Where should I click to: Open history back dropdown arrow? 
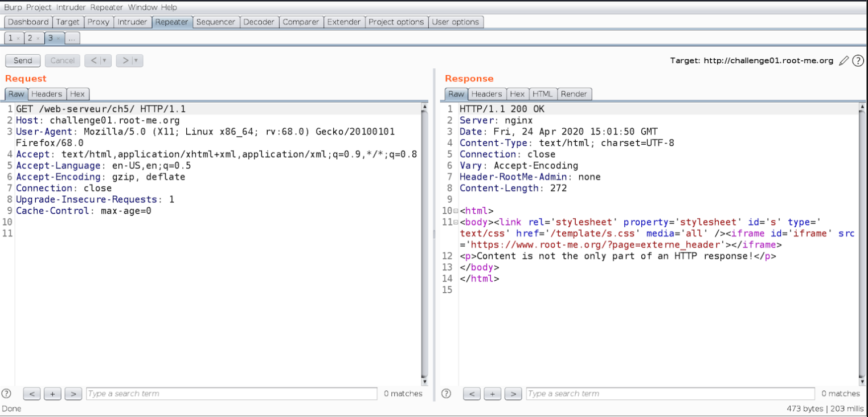coord(104,61)
